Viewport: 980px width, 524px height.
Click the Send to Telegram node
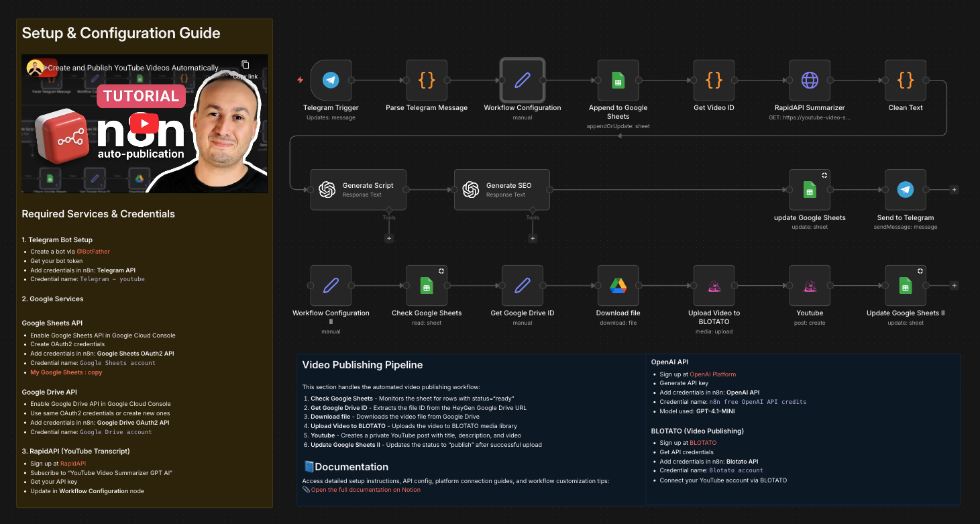[906, 189]
